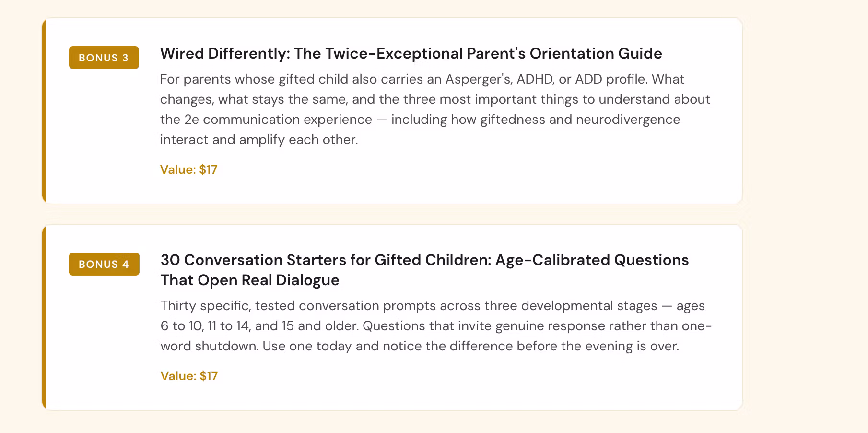Click "Thirty specific" at Bonus 4 description start
The height and width of the screenshot is (433, 868).
(205, 305)
